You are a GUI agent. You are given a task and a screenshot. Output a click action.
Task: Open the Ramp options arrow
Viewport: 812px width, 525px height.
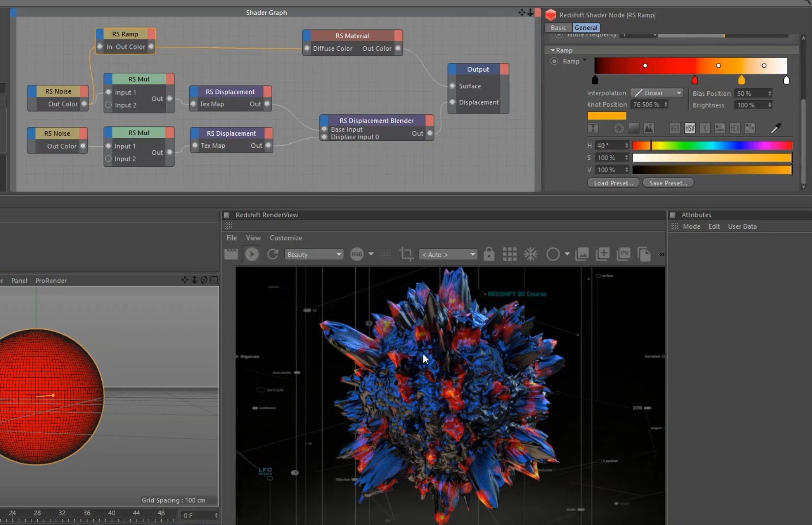pyautogui.click(x=585, y=60)
